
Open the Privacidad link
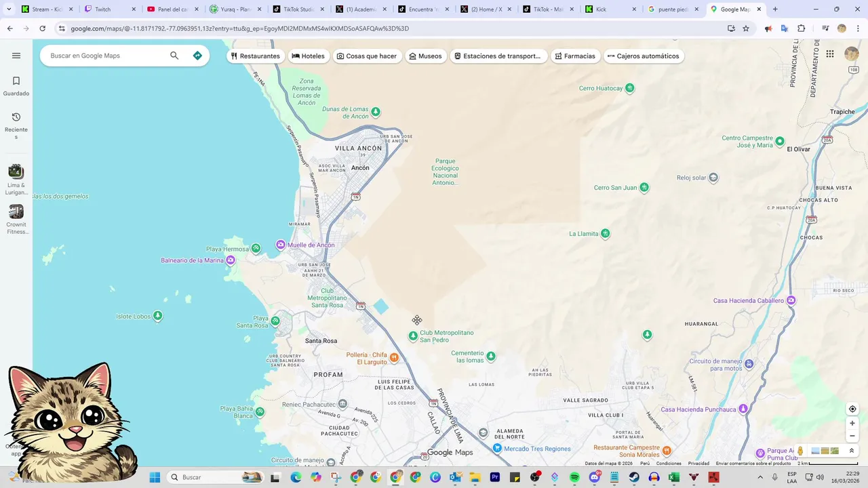click(x=698, y=464)
